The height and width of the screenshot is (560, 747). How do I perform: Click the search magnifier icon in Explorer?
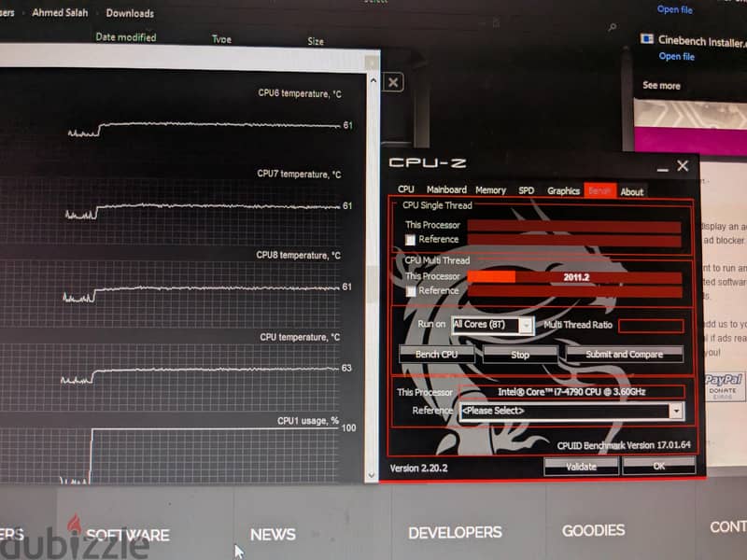tap(612, 28)
